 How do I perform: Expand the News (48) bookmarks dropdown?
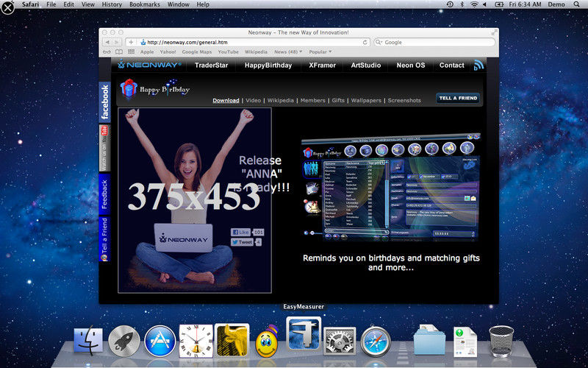pos(288,52)
